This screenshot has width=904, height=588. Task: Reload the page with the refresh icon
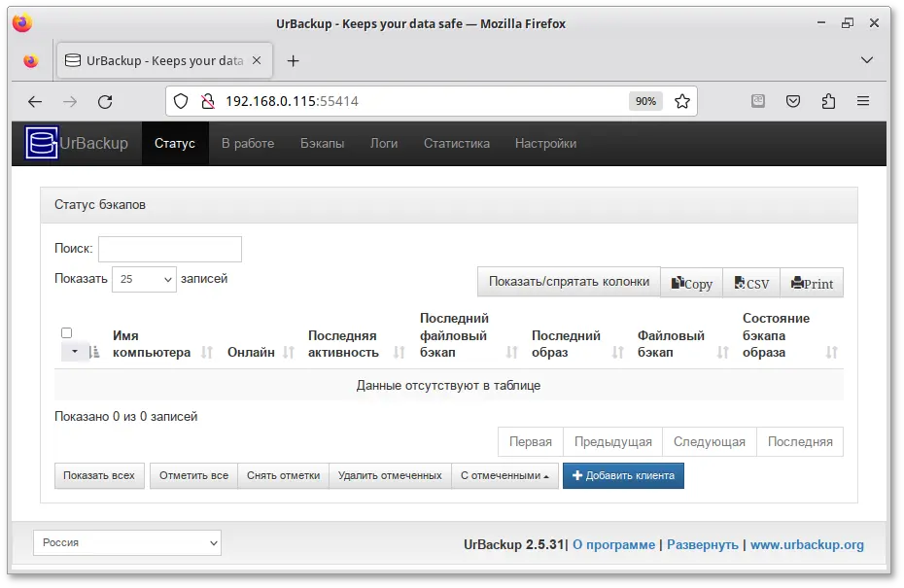coord(105,100)
